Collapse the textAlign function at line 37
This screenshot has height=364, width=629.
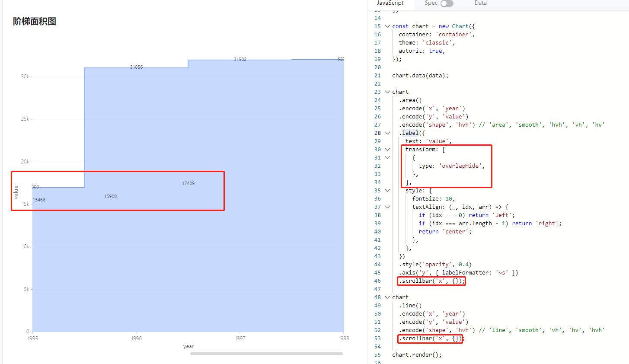tap(387, 207)
